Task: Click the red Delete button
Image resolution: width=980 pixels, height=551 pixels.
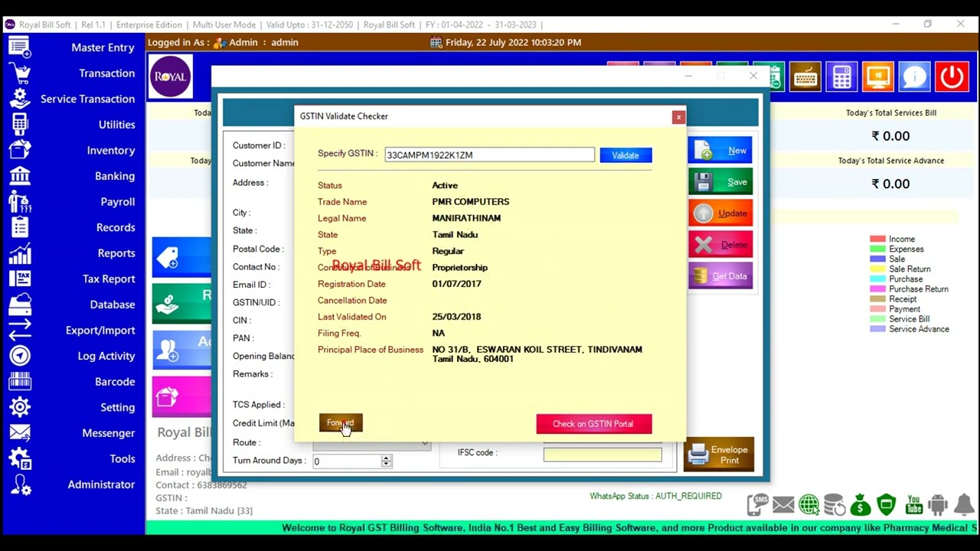Action: click(720, 245)
